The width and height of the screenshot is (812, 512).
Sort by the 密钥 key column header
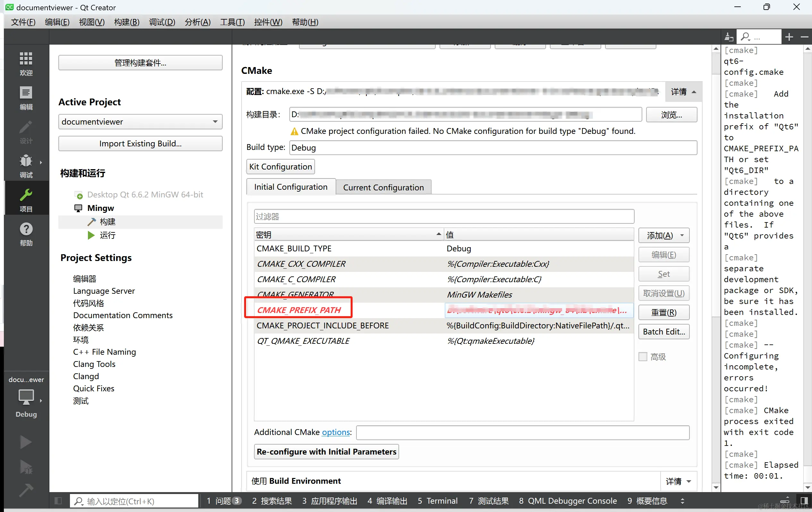pos(349,235)
